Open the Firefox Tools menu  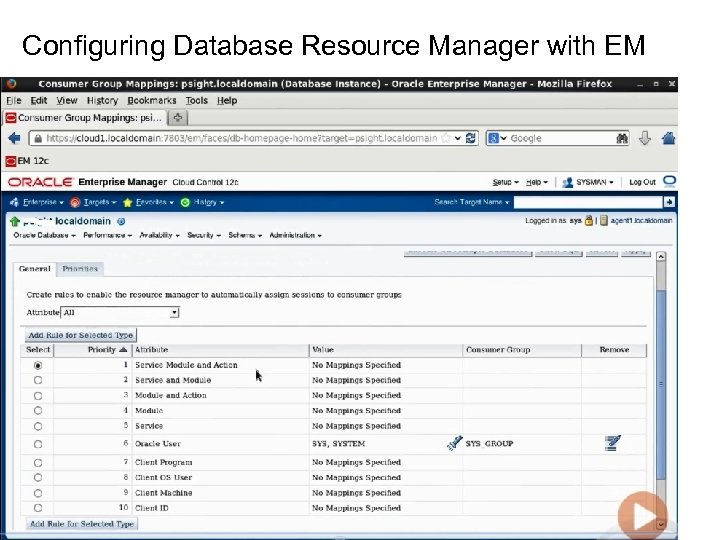[x=197, y=101]
